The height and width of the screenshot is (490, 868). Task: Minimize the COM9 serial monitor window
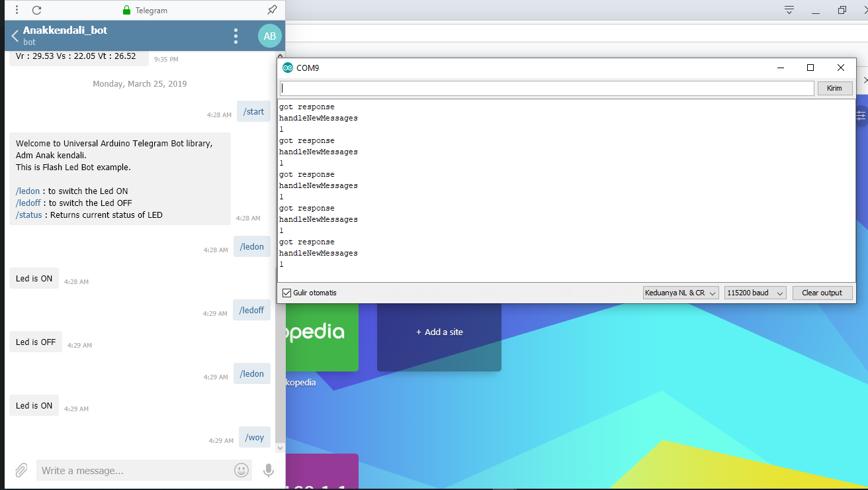[x=781, y=68]
